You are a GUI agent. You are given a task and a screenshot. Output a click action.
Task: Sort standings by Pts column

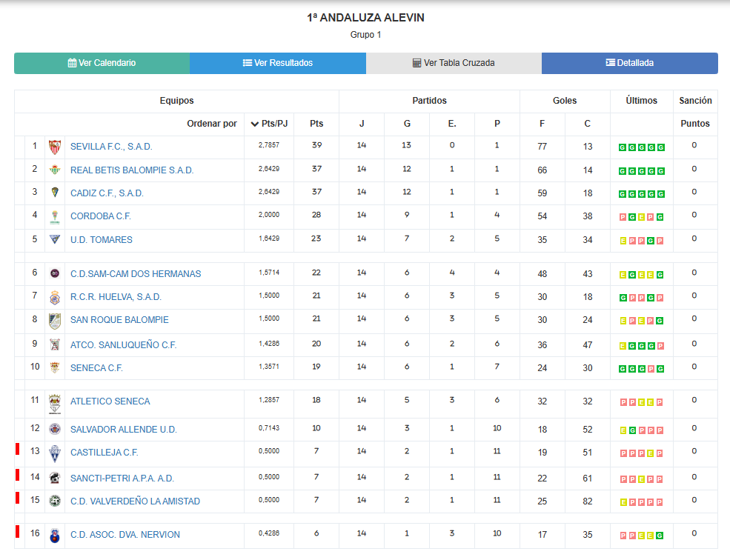coord(316,124)
